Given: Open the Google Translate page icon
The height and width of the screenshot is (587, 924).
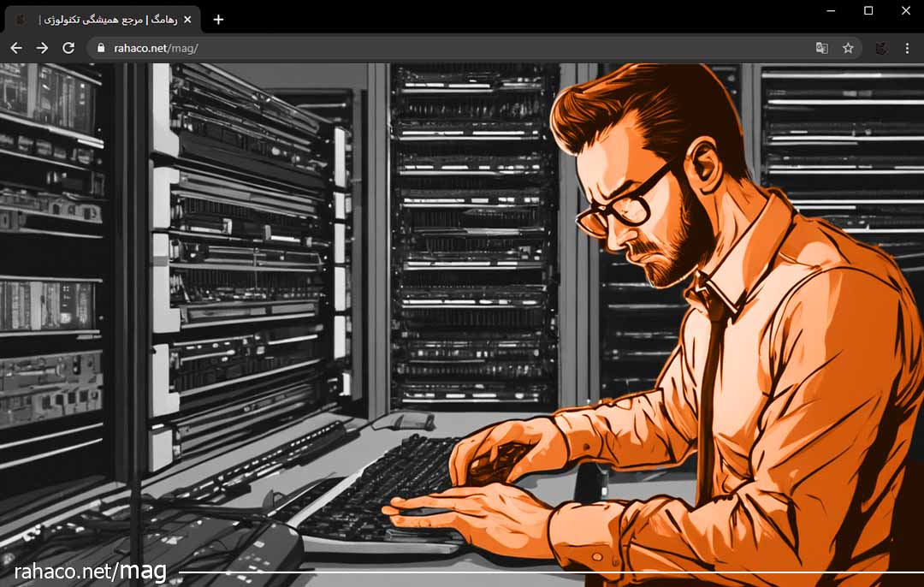Looking at the screenshot, I should [x=821, y=48].
